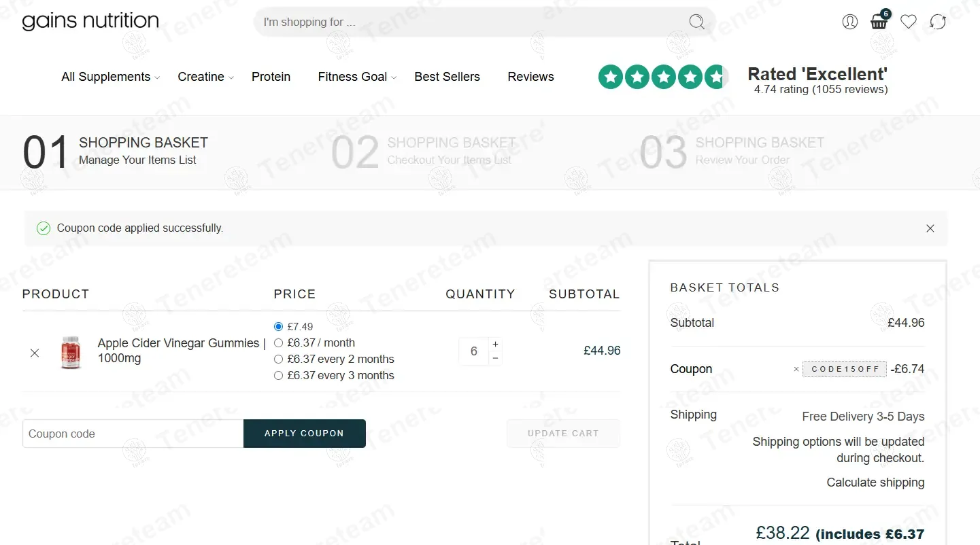Click the 03 Shopping Basket review step

tap(732, 152)
